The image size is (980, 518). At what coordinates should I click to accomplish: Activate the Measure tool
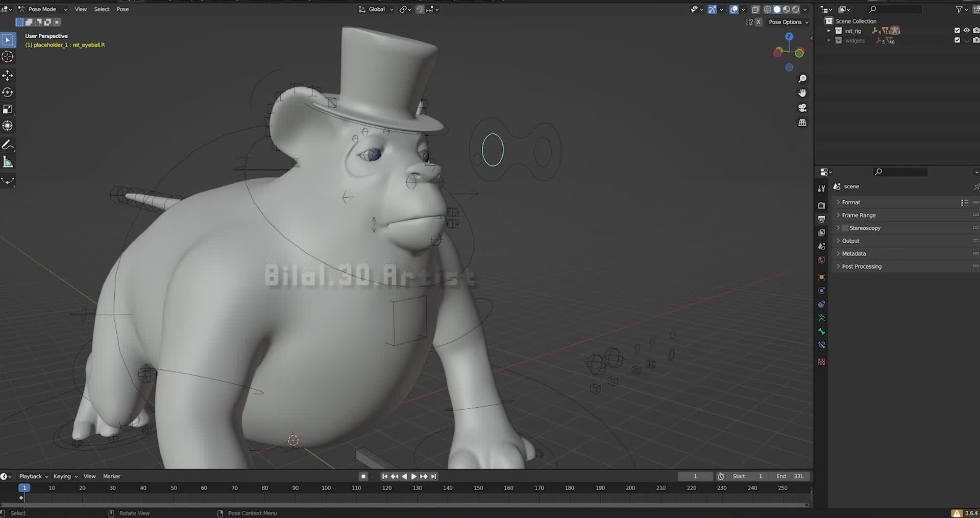click(x=8, y=161)
